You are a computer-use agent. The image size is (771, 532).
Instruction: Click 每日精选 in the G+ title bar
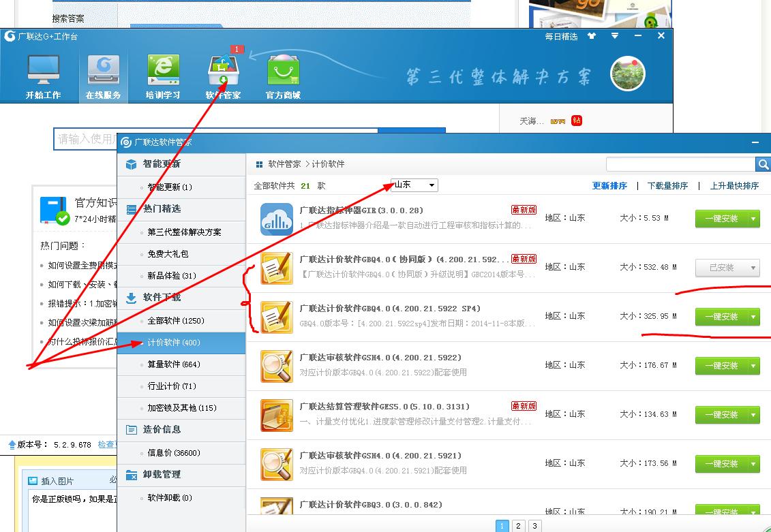561,36
